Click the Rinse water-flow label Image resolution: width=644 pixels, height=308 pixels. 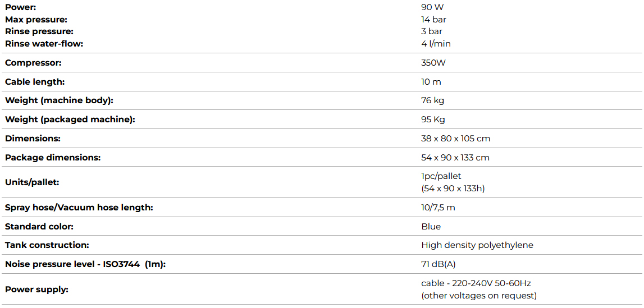44,44
